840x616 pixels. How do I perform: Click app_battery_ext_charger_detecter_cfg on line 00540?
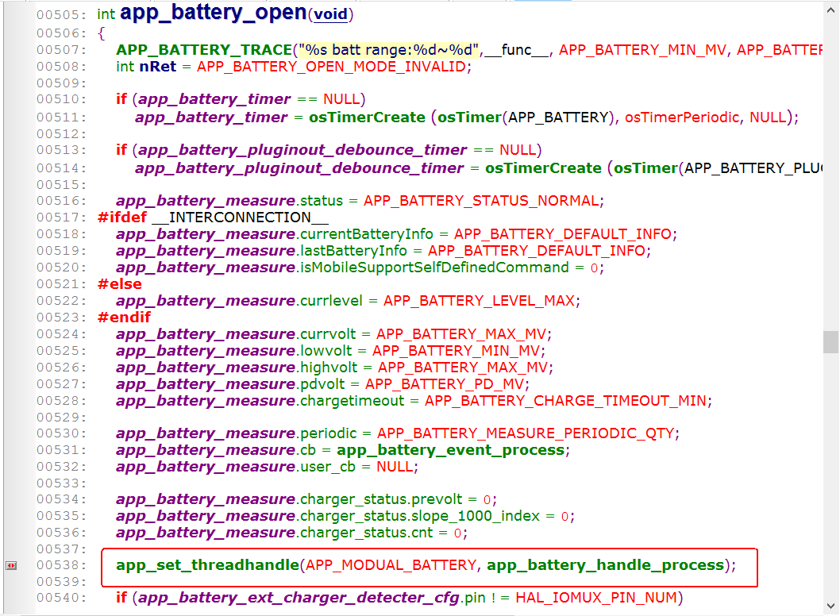click(x=299, y=598)
